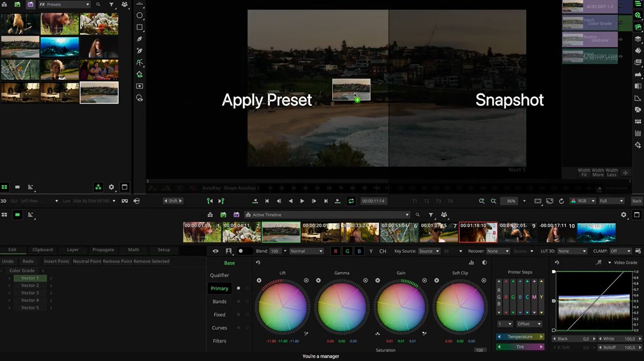Toggle the Y channel button
644x361 pixels.
[371, 251]
